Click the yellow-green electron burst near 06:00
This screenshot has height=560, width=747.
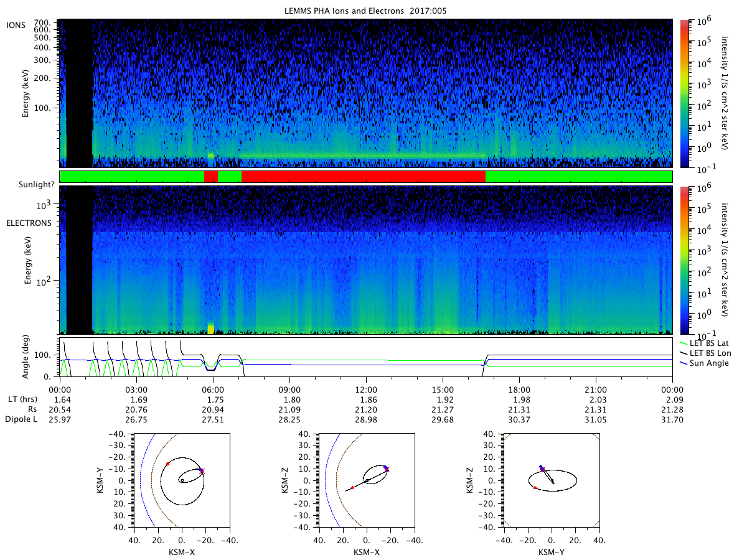(x=210, y=329)
